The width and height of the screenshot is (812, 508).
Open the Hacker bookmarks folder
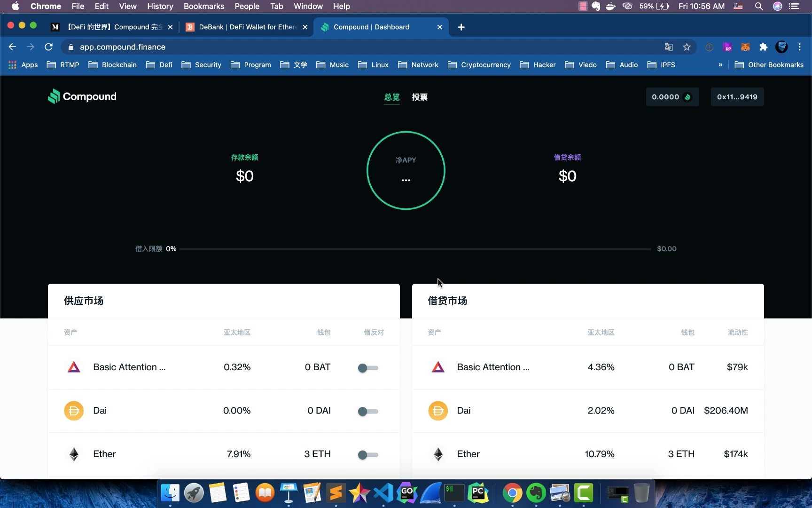(538, 65)
